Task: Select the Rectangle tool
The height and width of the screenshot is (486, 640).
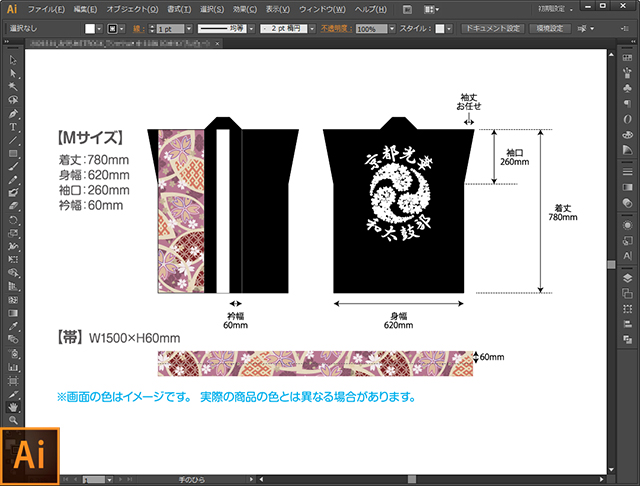Action: point(13,153)
